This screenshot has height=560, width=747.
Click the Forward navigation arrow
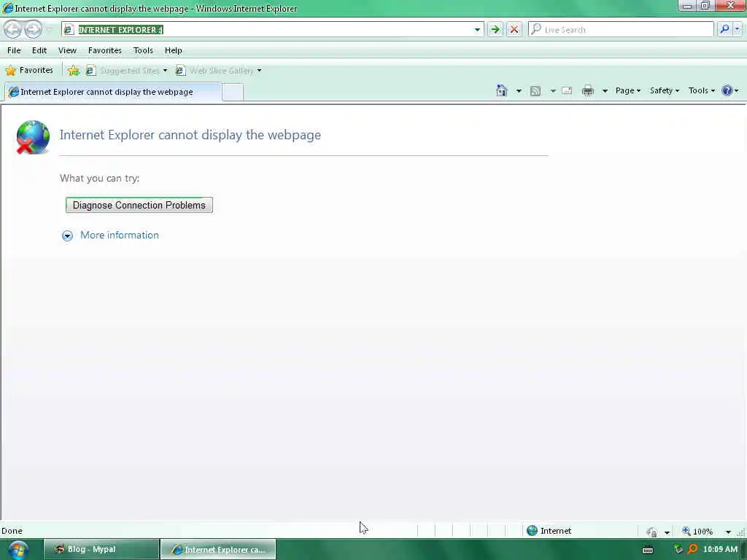click(33, 29)
